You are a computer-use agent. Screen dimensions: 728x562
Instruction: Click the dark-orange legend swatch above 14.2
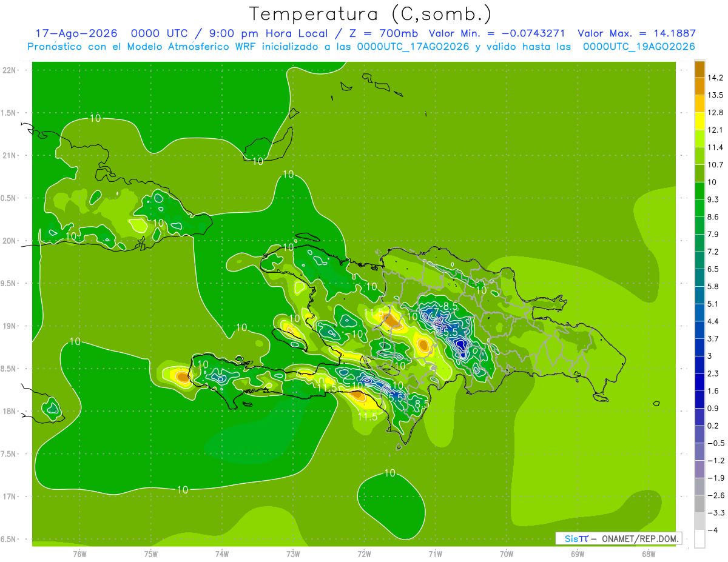pos(699,69)
